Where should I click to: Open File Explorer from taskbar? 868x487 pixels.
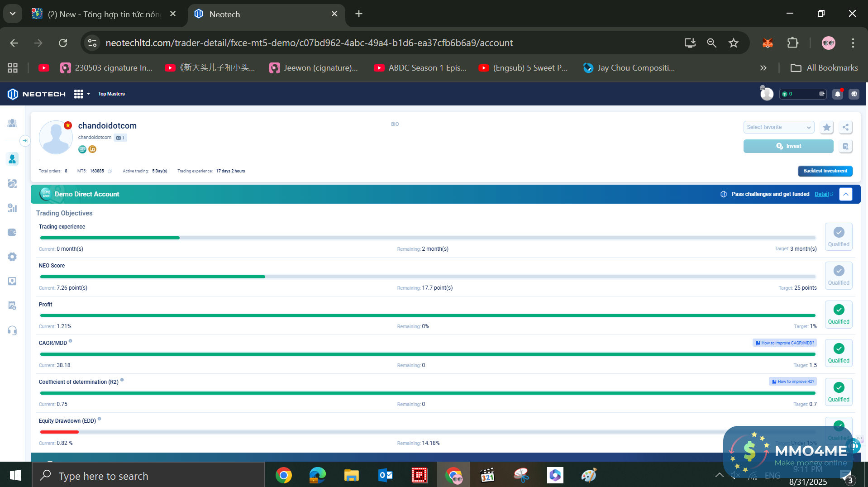click(351, 475)
